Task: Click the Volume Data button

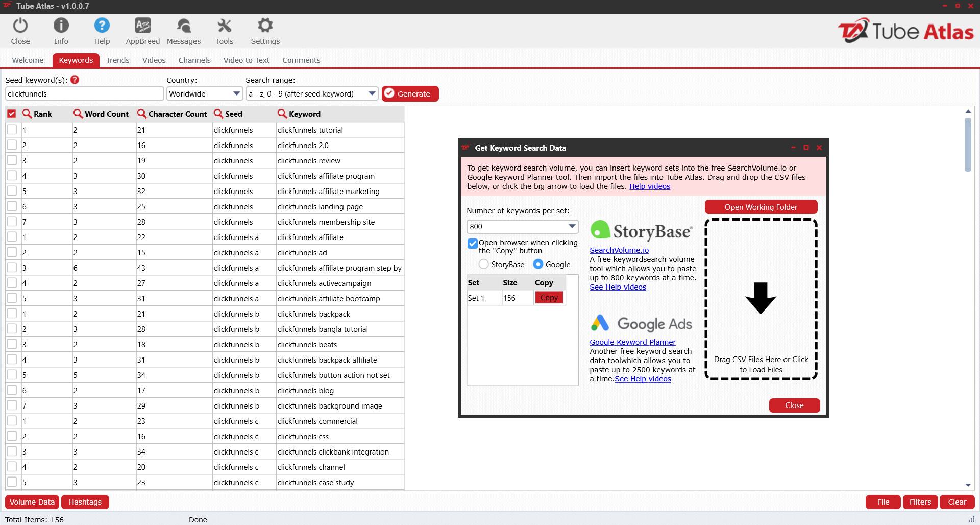Action: point(32,502)
